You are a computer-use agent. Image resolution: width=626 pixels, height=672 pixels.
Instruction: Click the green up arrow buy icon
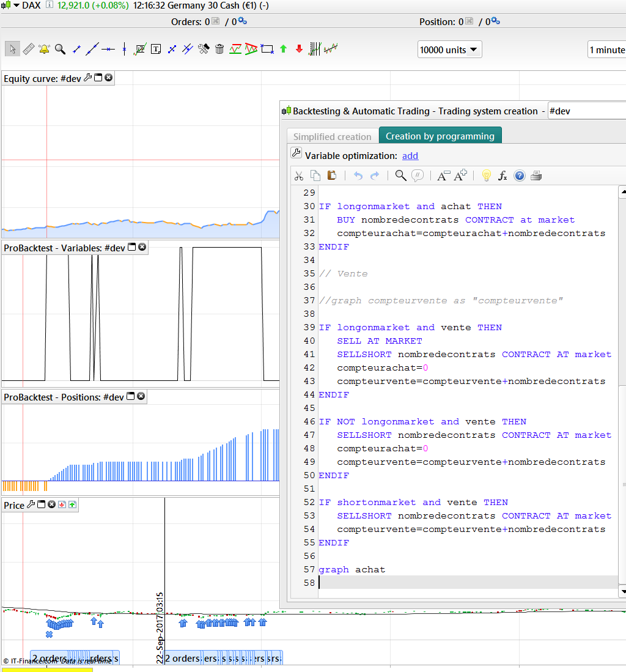pyautogui.click(x=283, y=49)
